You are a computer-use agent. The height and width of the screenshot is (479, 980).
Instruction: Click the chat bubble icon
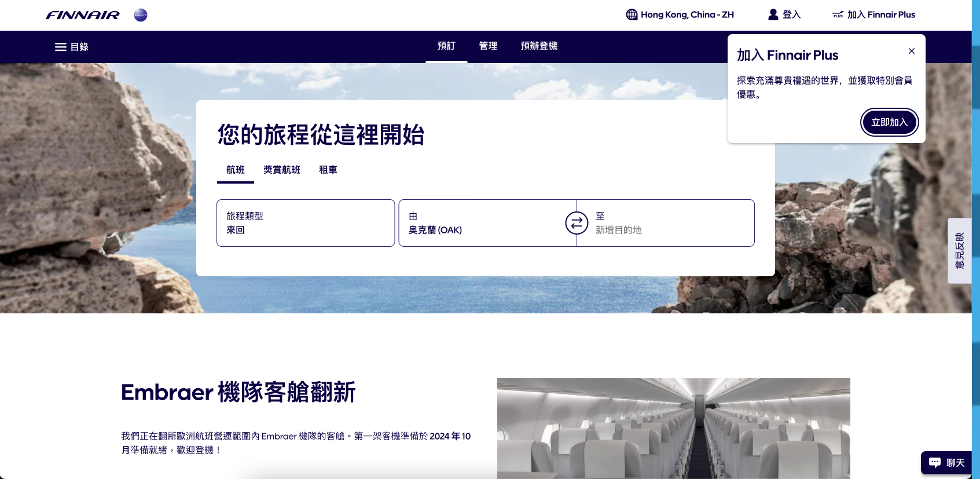click(x=935, y=462)
